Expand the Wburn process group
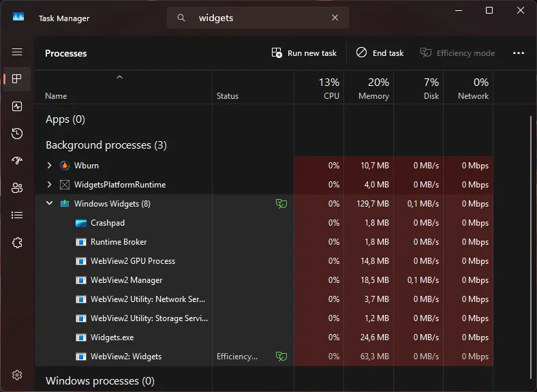Screen dimensions: 537x392 tap(49, 166)
